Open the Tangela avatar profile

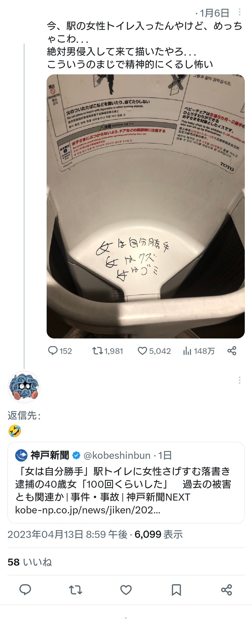coord(24,387)
